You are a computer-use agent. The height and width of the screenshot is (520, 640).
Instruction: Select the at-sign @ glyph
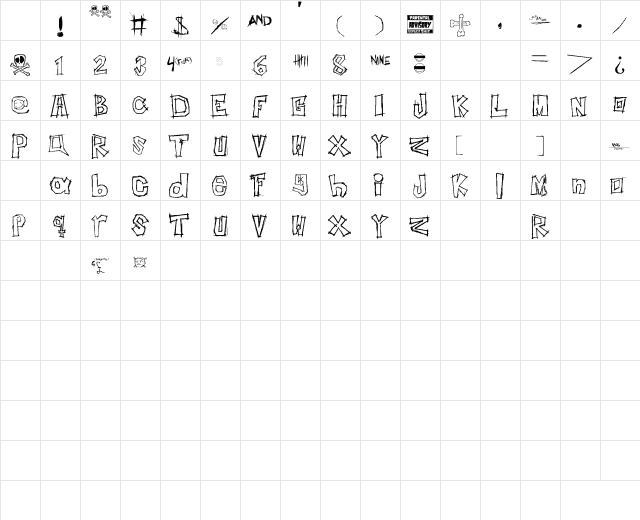(x=20, y=105)
